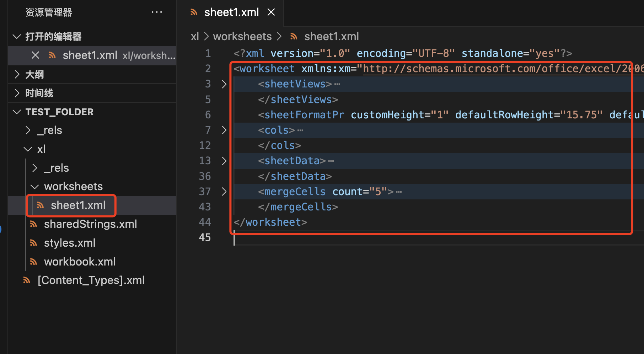Click line number 45 in the gutter
The width and height of the screenshot is (644, 354).
(x=205, y=237)
